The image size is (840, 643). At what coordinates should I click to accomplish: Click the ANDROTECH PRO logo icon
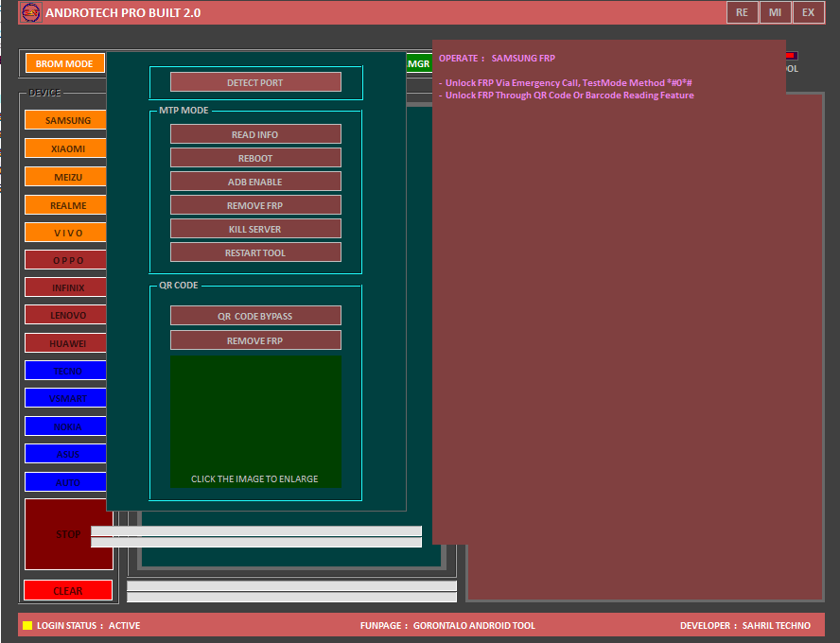point(30,12)
